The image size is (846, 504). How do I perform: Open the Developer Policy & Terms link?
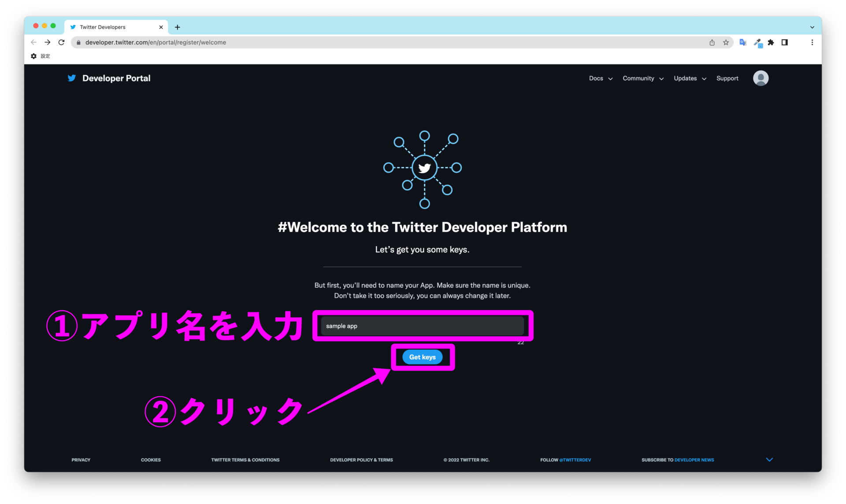361,460
